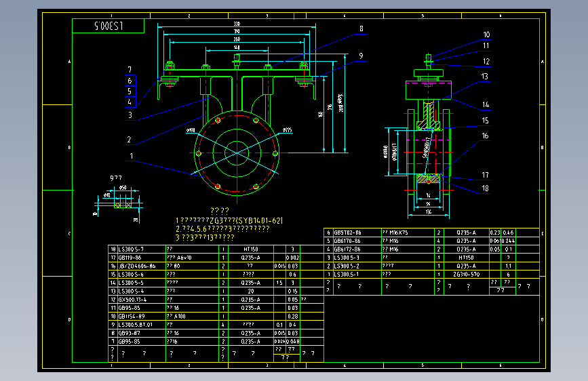Select the JB/ZQ4606-86 code in row 16
Viewport: 588px width, 381px height.
point(141,266)
